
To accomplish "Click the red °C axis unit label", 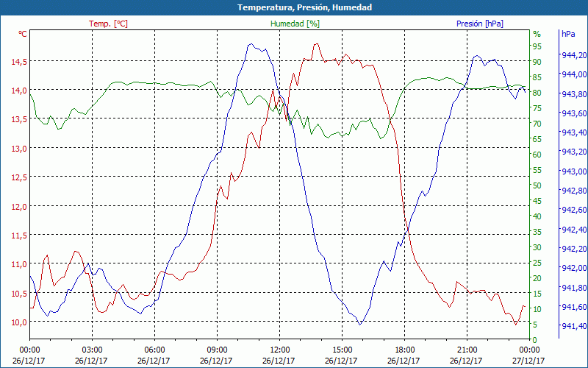I will [x=23, y=34].
